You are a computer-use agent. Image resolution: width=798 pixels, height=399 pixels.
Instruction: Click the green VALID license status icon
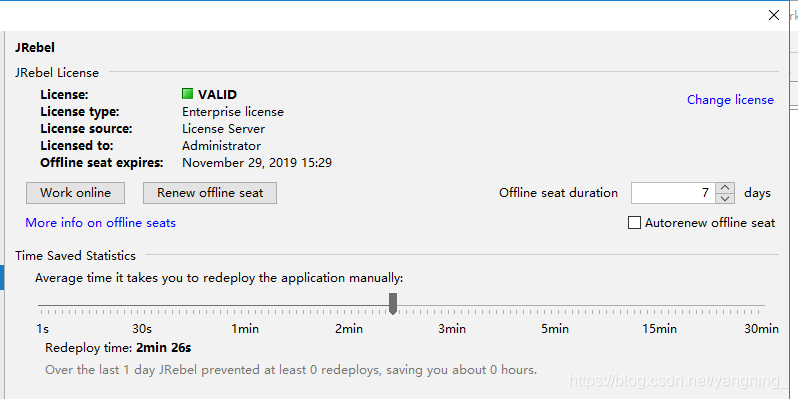(x=188, y=94)
